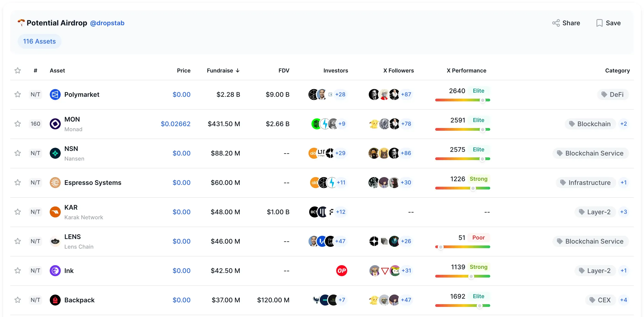Click the 116 Assets filter chip
644x317 pixels.
[39, 41]
